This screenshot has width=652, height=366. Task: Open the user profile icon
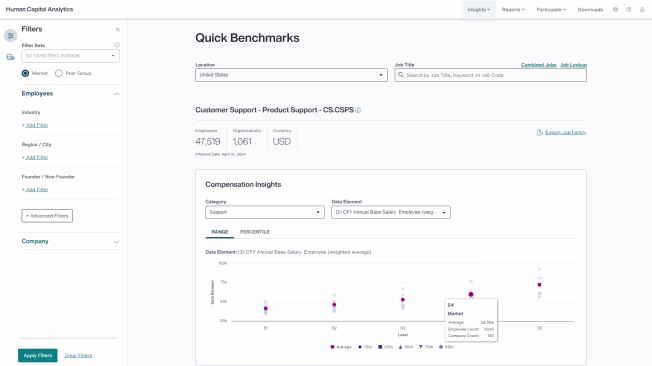pyautogui.click(x=642, y=10)
